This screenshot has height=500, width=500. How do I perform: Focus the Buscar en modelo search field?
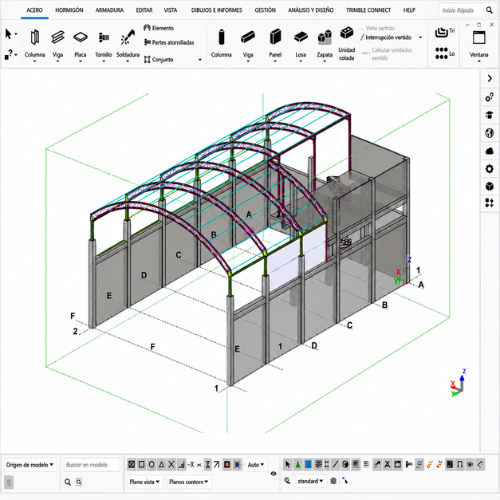pyautogui.click(x=92, y=465)
